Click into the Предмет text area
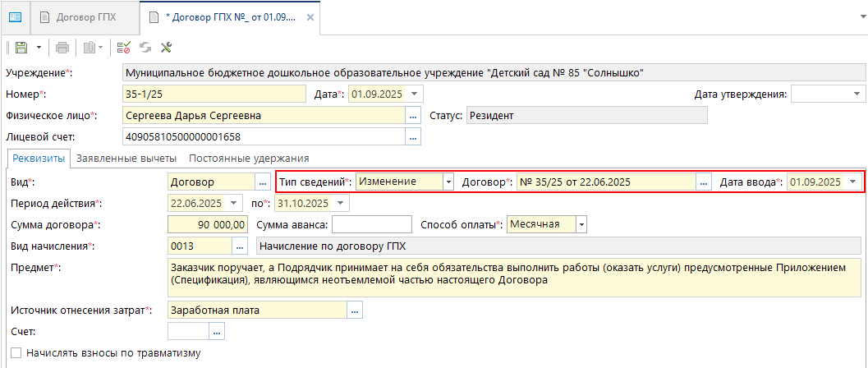Image resolution: width=868 pixels, height=368 pixels. tap(514, 277)
